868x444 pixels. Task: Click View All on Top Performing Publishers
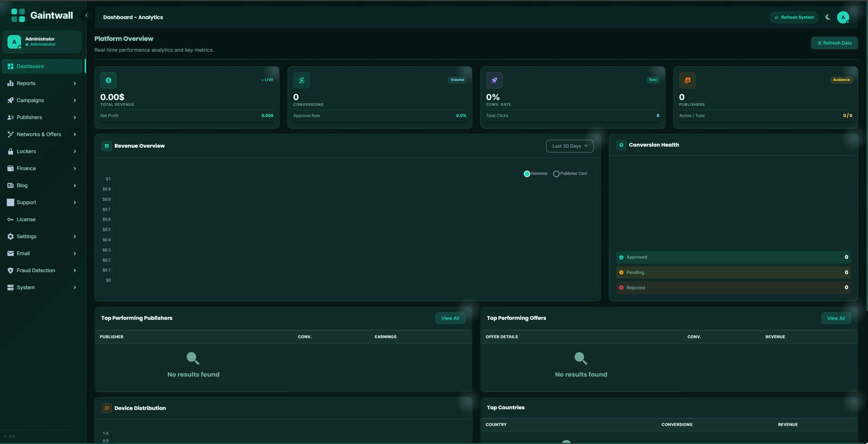pos(450,318)
